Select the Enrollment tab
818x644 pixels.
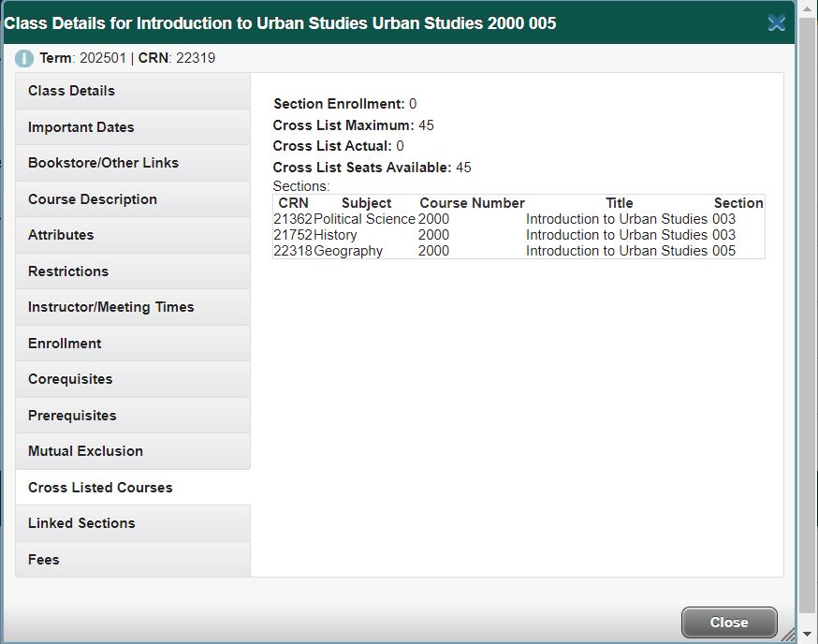coord(133,344)
